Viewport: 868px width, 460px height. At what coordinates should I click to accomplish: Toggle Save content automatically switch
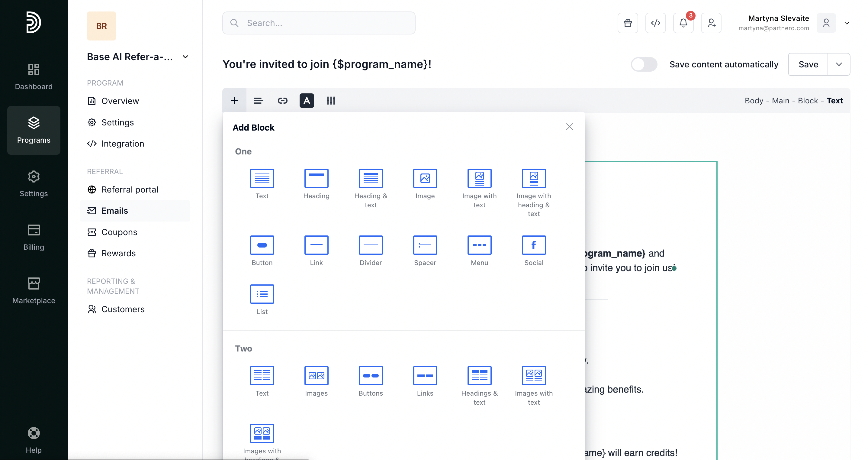pyautogui.click(x=644, y=64)
